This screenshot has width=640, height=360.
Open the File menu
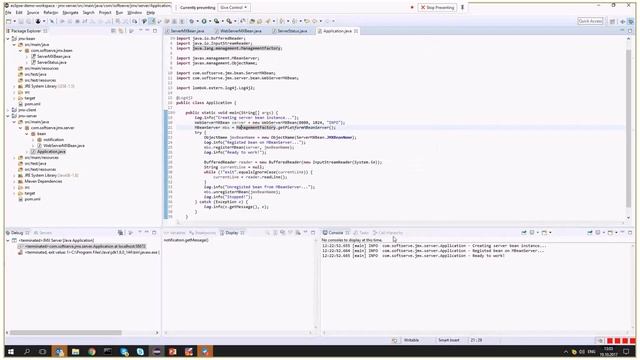point(8,13)
